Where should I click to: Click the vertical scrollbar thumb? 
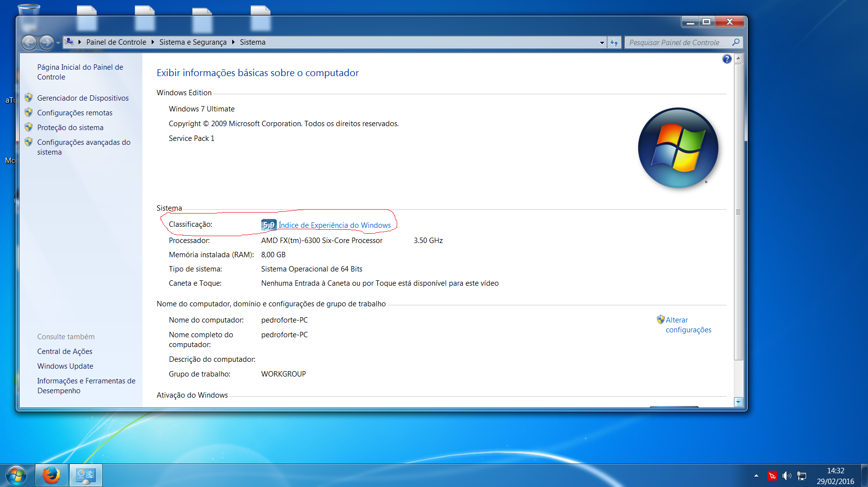(738, 212)
